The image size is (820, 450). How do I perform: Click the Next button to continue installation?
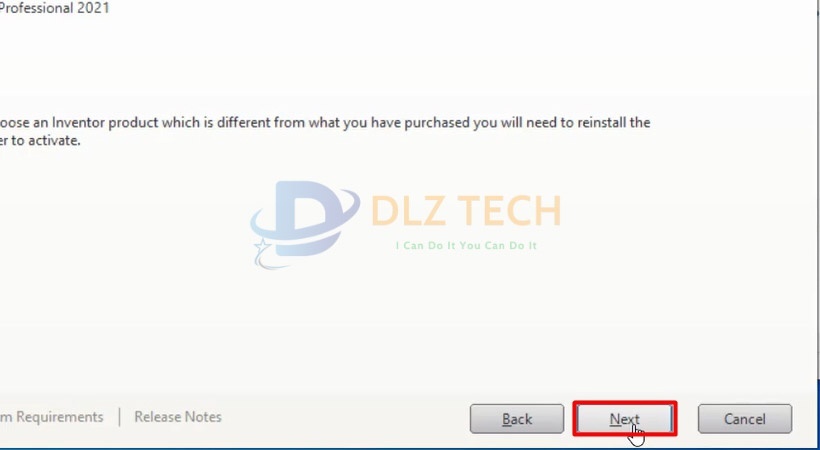tap(624, 419)
